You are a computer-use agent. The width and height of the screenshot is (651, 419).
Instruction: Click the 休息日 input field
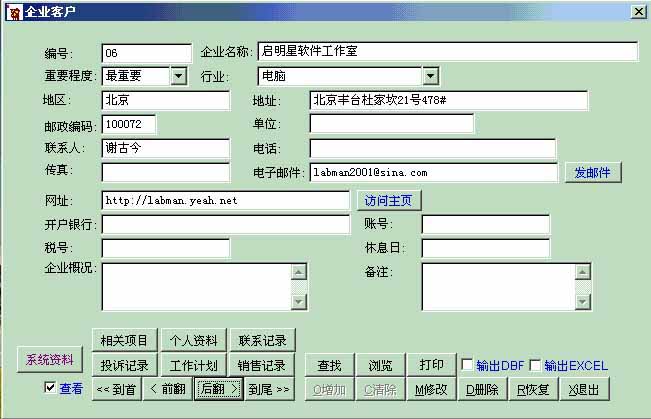coord(486,248)
